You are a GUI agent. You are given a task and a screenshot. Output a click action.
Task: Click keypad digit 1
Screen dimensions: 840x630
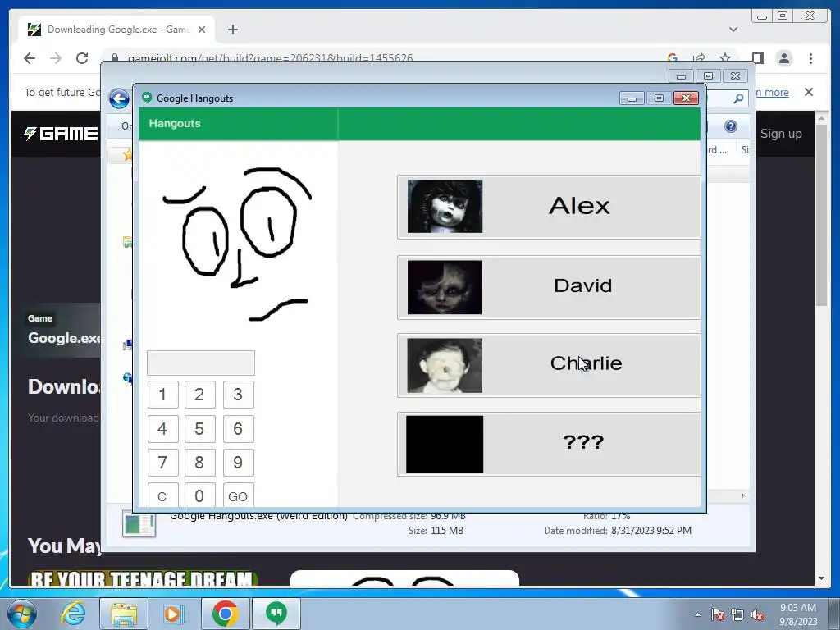163,395
